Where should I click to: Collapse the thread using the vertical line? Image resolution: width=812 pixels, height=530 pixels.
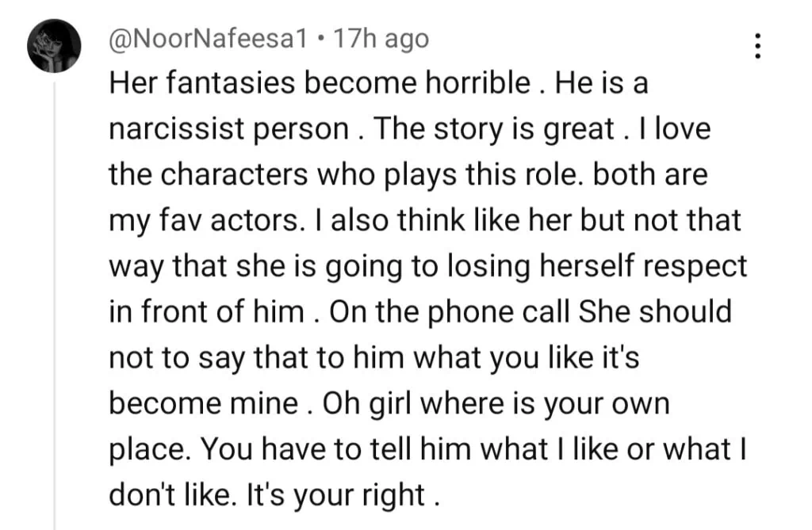click(54, 301)
